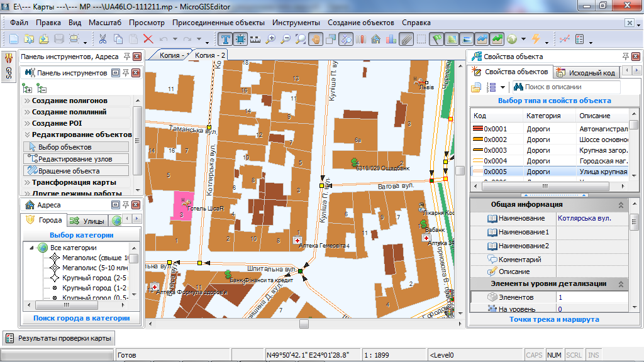
Task: Click the expand-all tree icon in tools panel
Action: [x=28, y=88]
